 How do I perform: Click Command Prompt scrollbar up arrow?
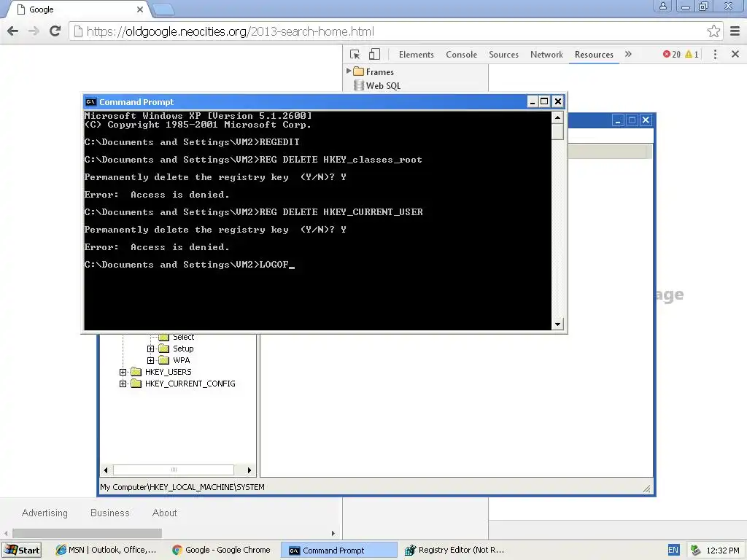tap(557, 117)
